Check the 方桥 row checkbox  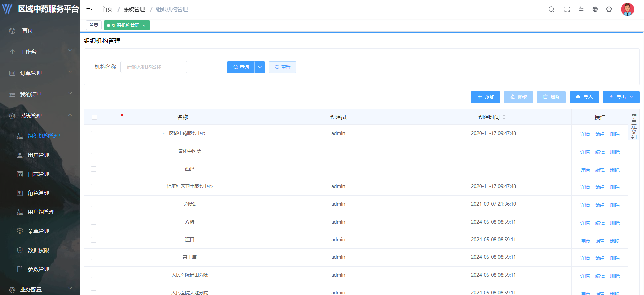[94, 222]
